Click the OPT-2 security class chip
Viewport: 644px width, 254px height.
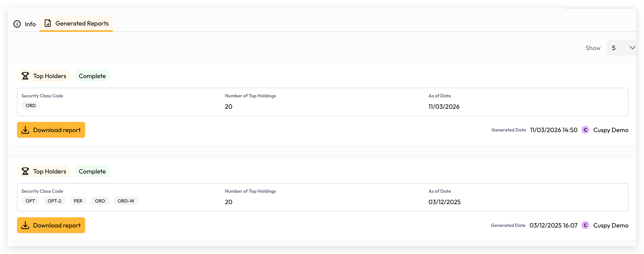pyautogui.click(x=55, y=201)
